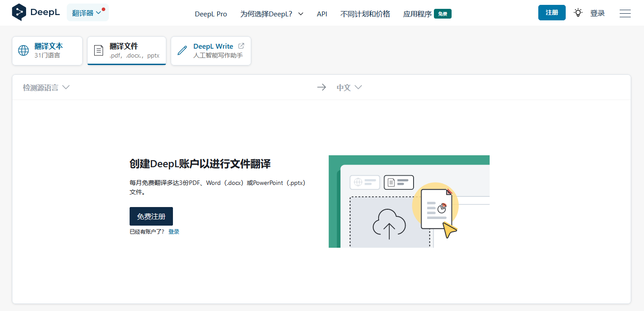Click 登录 link below 免费注册
The height and width of the screenshot is (311, 644).
174,231
